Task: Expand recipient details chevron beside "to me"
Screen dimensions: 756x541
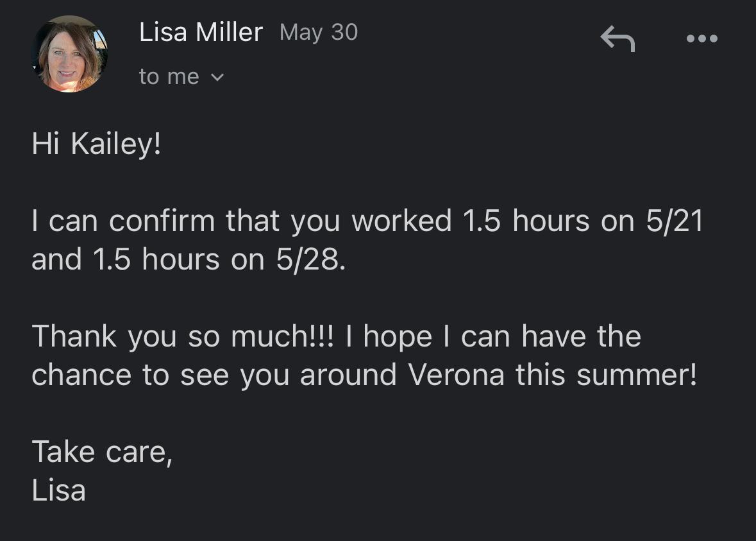Action: click(217, 78)
